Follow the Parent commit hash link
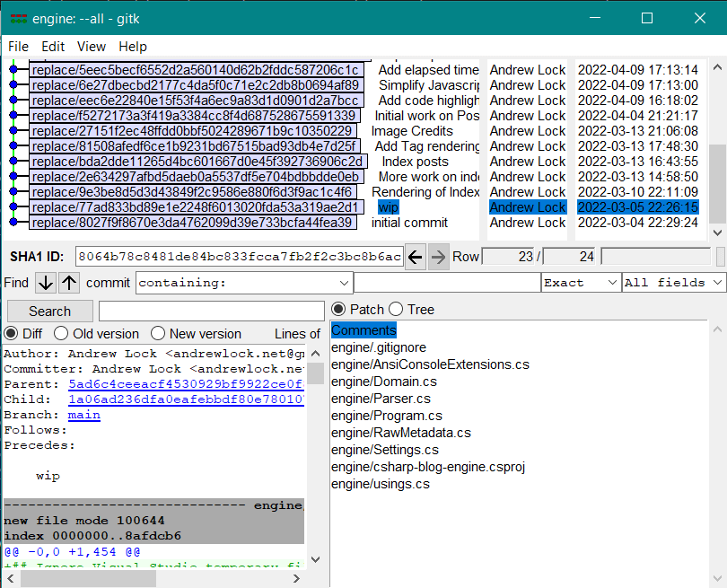Viewport: 727px width, 588px height. pyautogui.click(x=186, y=384)
